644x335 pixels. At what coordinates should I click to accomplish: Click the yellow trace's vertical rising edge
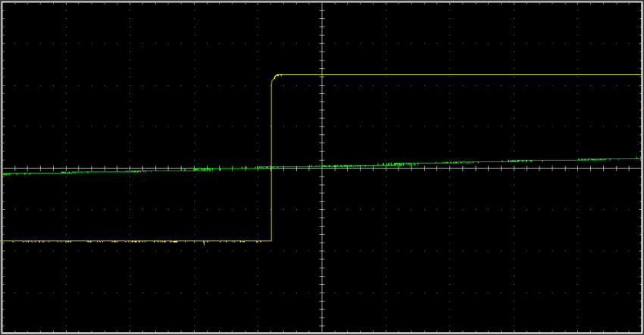[271, 159]
